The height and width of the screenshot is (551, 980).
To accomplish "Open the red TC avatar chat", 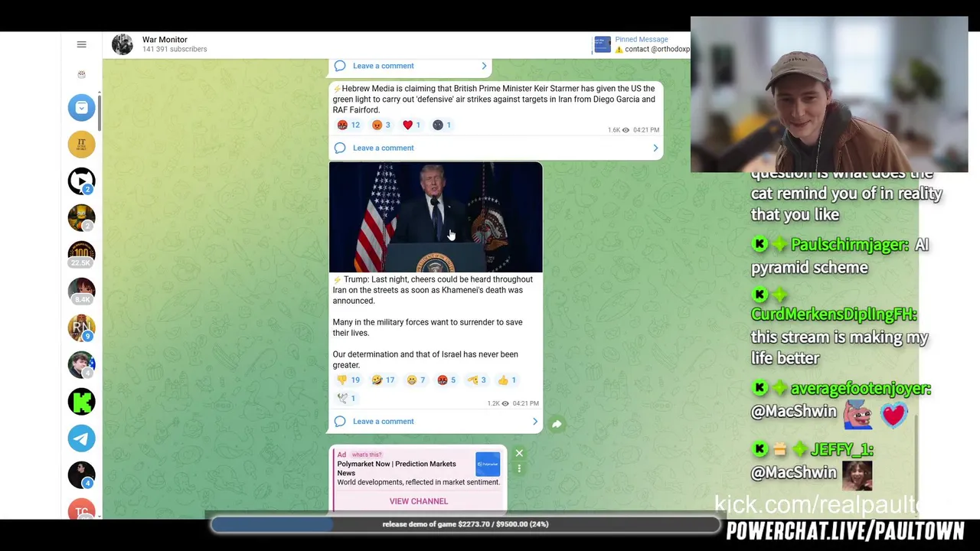I will 81,509.
